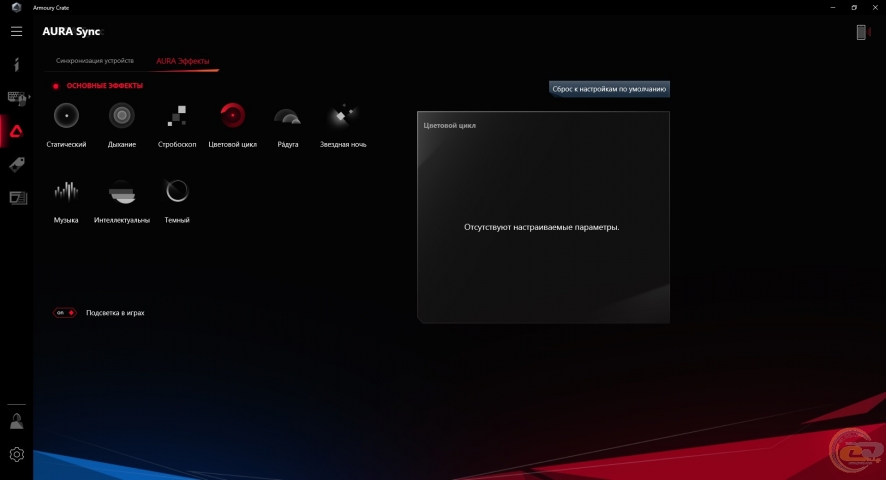Click the Цветовой цикл panel title

(x=449, y=126)
